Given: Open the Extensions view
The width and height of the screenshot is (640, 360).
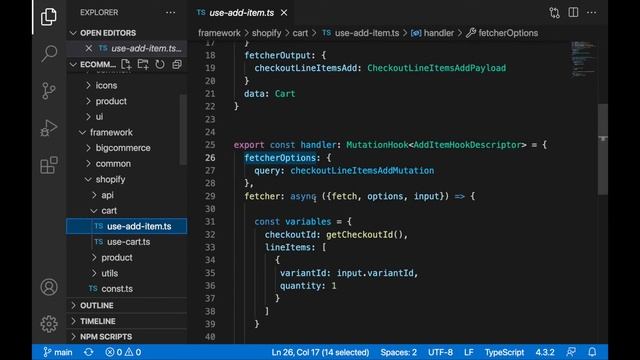Looking at the screenshot, I should 49,165.
